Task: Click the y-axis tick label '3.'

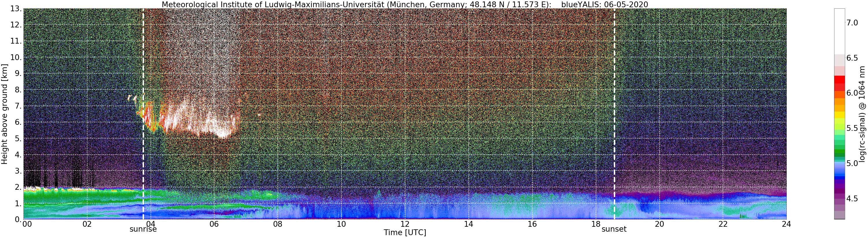Action: coord(19,171)
